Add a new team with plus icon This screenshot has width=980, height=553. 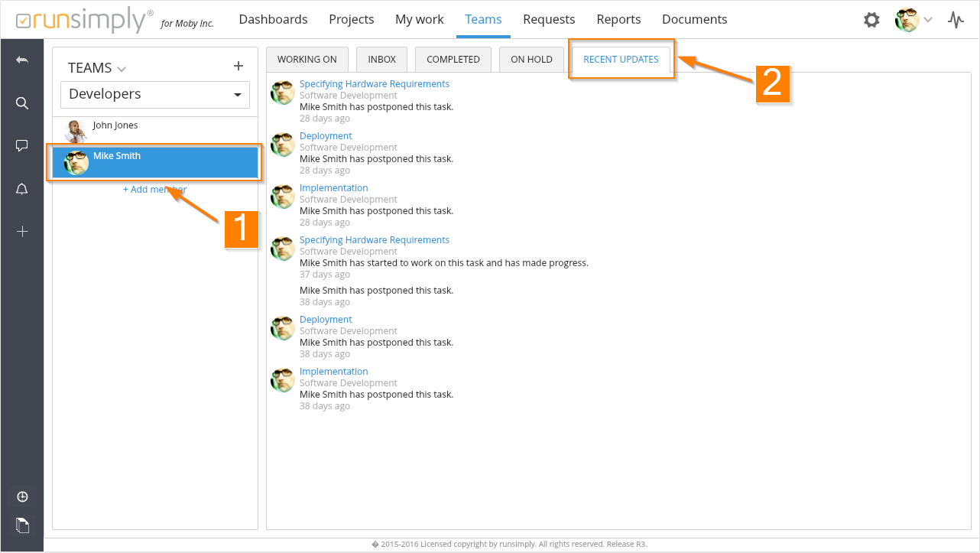tap(238, 67)
